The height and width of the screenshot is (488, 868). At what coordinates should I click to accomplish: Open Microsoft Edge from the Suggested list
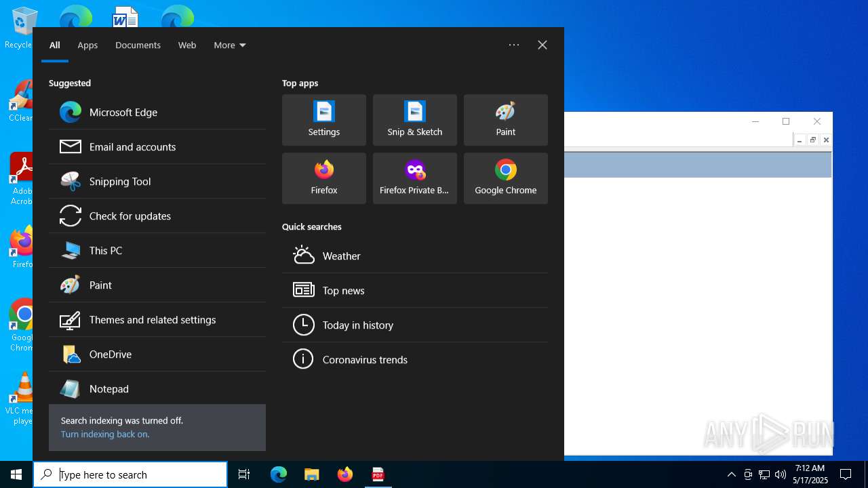(157, 113)
